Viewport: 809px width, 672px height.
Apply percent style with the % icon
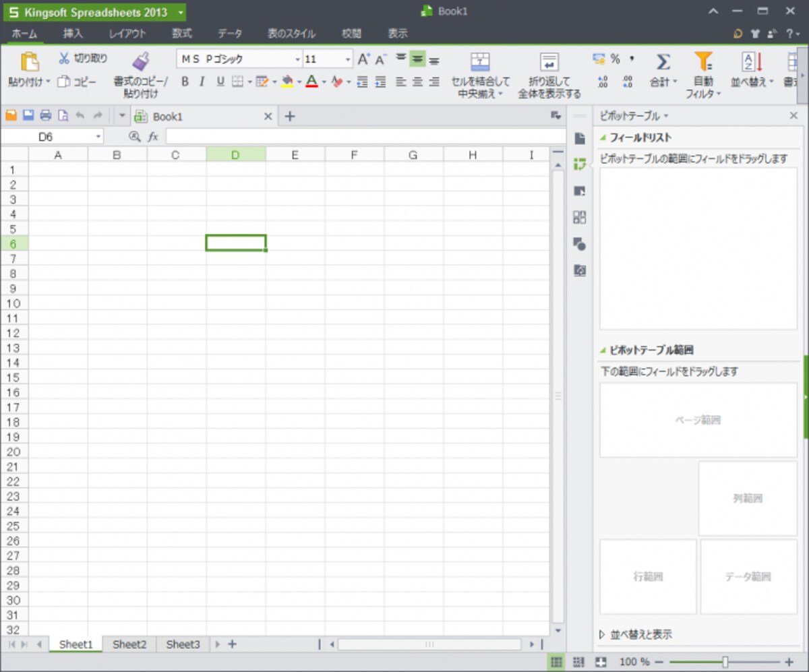pyautogui.click(x=616, y=59)
